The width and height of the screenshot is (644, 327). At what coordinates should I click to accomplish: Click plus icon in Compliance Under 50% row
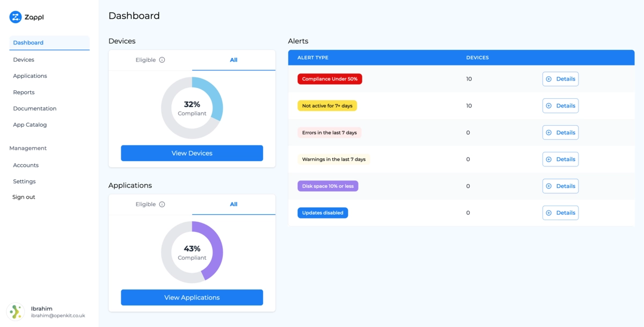point(548,79)
